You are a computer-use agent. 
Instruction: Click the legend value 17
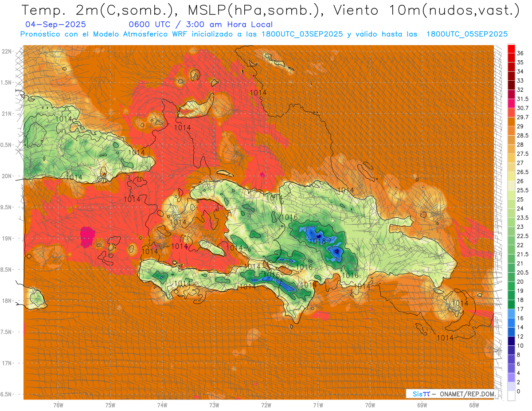(x=520, y=309)
